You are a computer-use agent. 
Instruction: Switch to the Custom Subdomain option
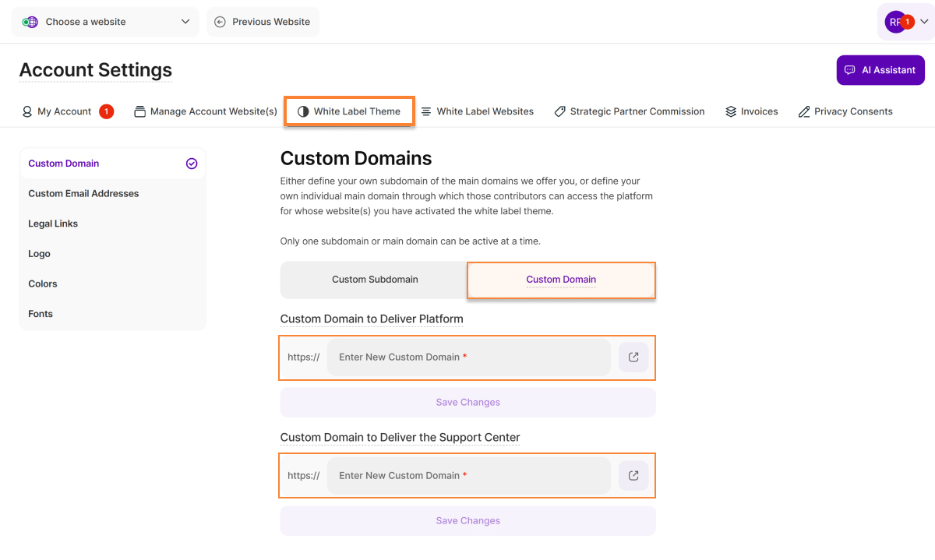click(x=375, y=280)
